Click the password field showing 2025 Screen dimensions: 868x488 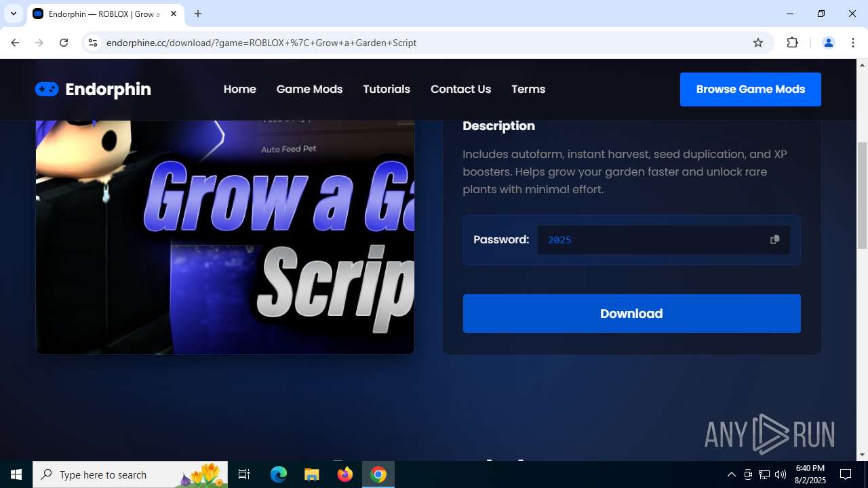point(664,240)
